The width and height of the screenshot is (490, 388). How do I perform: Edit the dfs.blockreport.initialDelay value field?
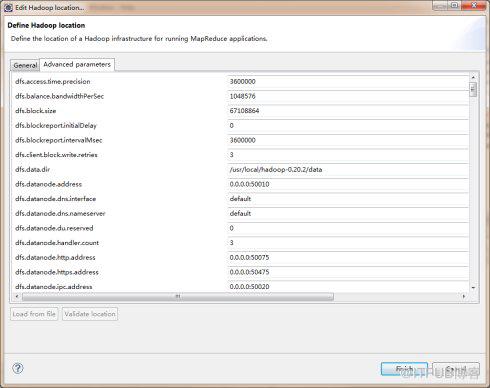(348, 126)
